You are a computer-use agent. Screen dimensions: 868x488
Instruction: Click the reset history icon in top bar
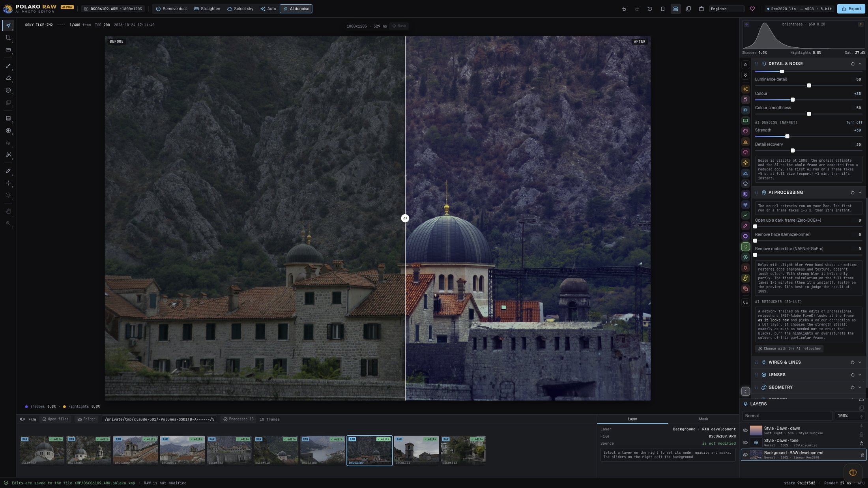pos(649,9)
